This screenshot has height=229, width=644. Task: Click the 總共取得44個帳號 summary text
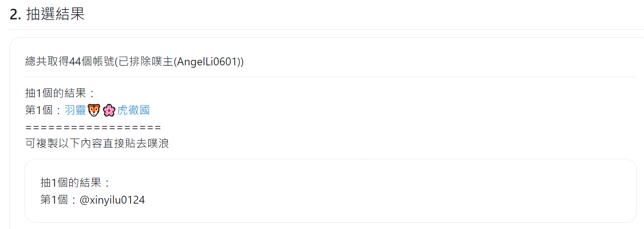(x=70, y=61)
